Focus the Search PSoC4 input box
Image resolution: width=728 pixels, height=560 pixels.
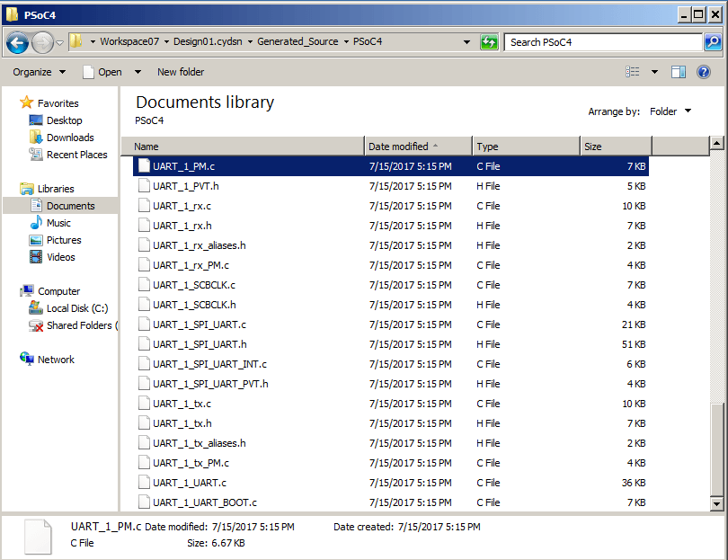click(603, 42)
